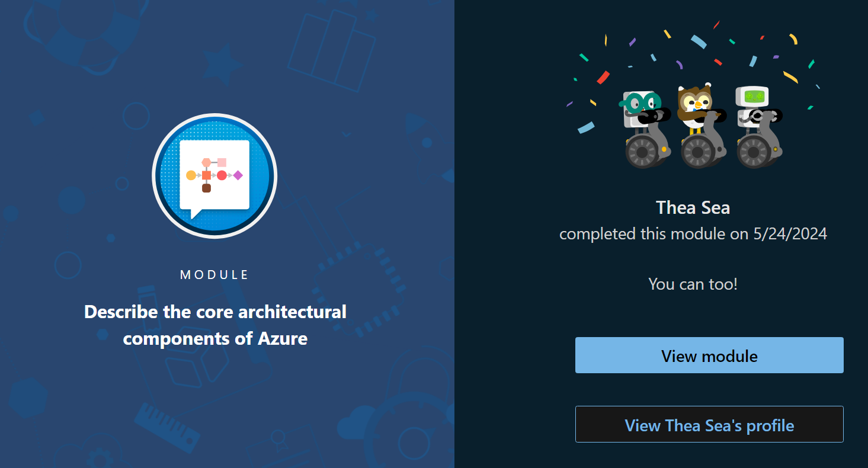Screen dimensions: 868x468
Task: Click the cloud graphic below the module title
Action: (x=355, y=421)
